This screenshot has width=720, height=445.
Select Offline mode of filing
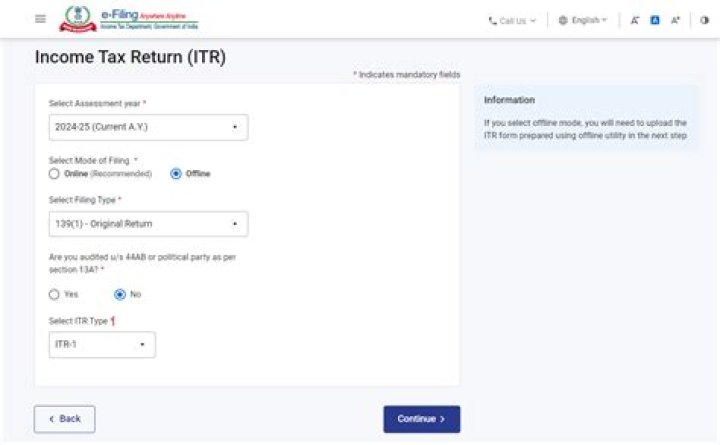pos(176,173)
